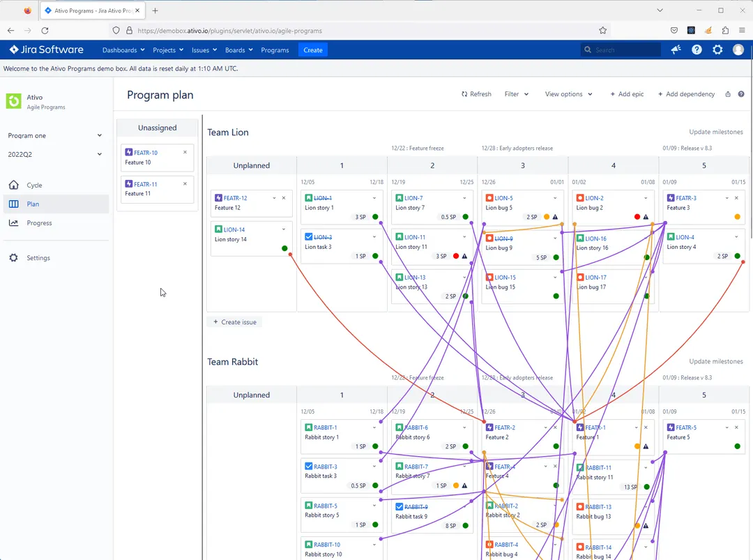Open Jira settings gear in header

pyautogui.click(x=717, y=50)
